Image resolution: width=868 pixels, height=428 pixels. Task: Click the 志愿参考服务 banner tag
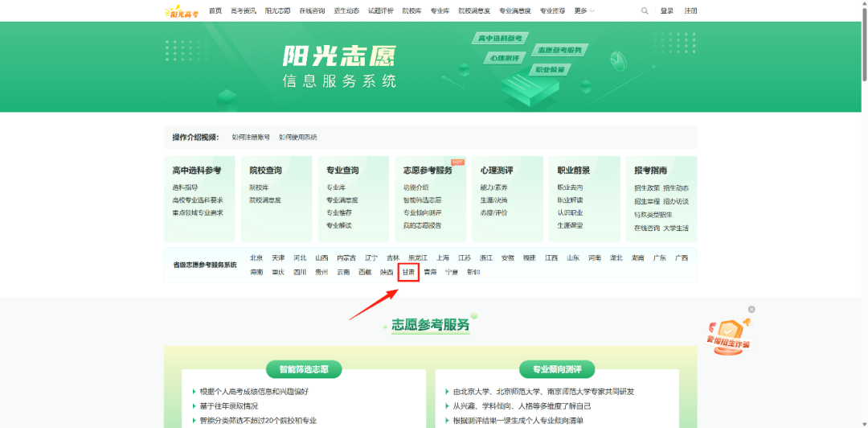point(559,50)
